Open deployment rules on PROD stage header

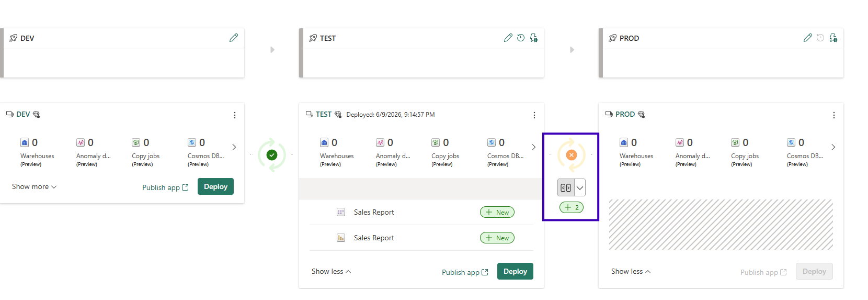coord(833,38)
